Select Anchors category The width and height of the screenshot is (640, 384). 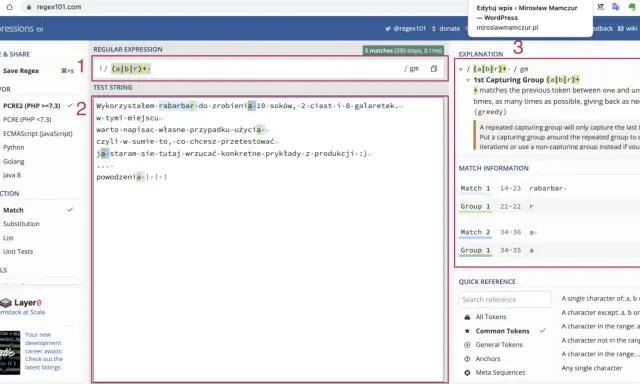pos(488,359)
